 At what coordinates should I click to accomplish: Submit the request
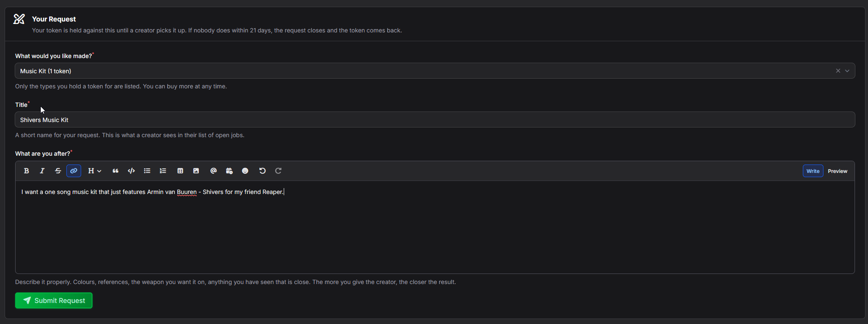click(x=54, y=300)
